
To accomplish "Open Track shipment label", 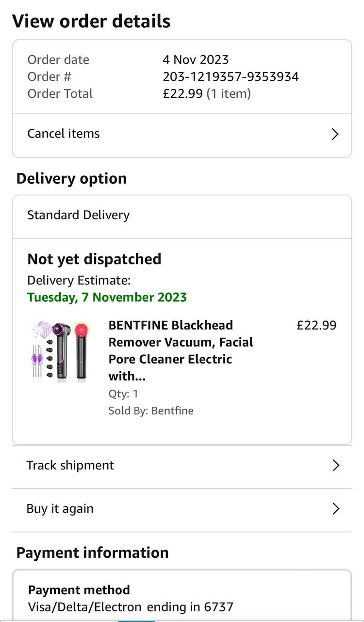I will [x=70, y=466].
